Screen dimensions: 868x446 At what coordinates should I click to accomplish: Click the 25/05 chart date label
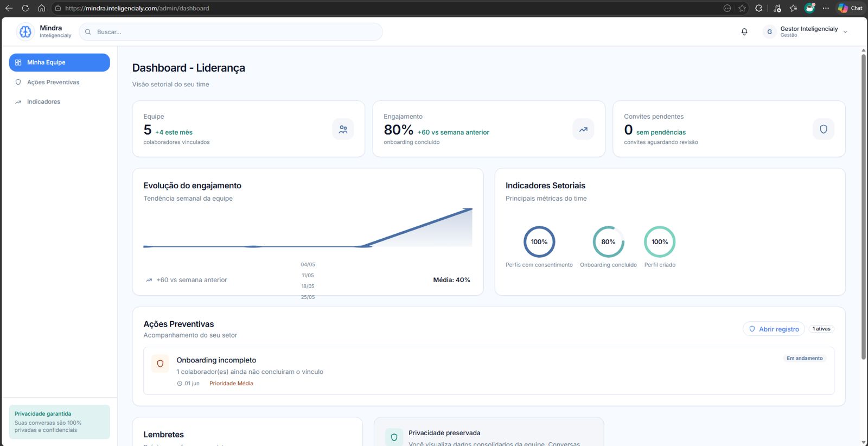[x=308, y=297]
